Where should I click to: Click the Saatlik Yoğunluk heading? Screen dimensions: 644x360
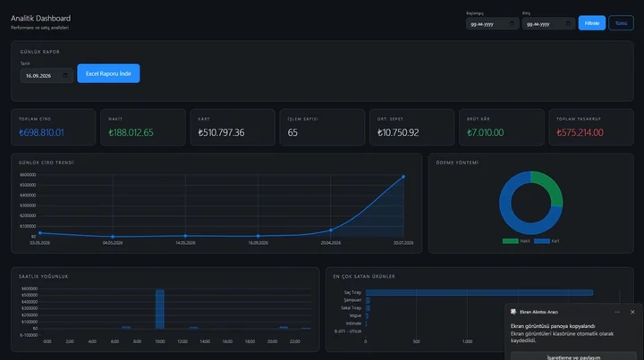coord(44,276)
